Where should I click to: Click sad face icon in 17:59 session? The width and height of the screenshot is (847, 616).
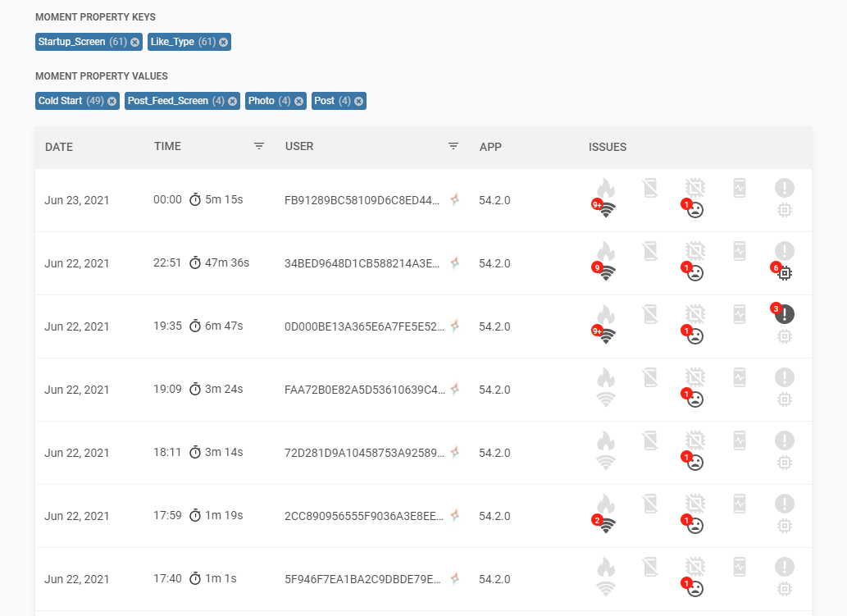pos(695,526)
